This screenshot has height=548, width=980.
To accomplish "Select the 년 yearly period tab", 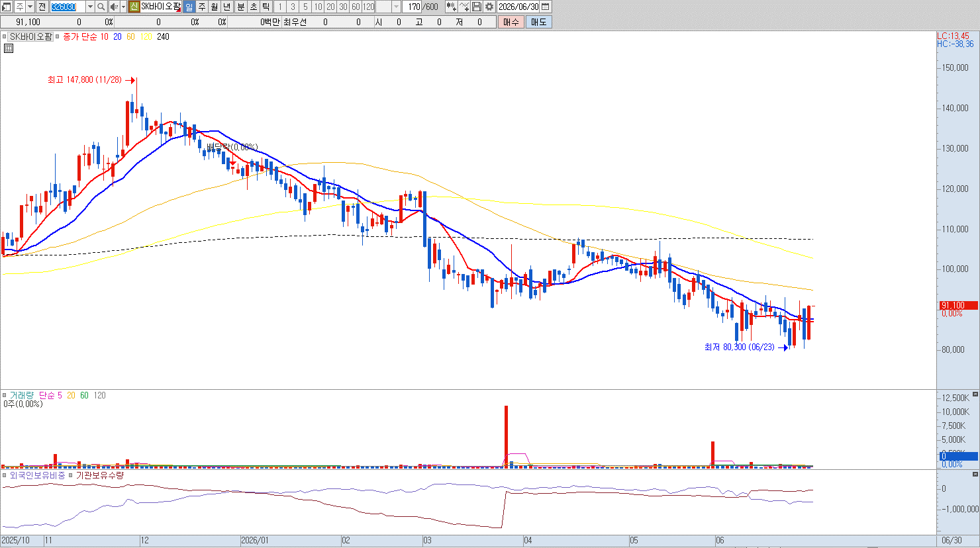I will (x=227, y=7).
